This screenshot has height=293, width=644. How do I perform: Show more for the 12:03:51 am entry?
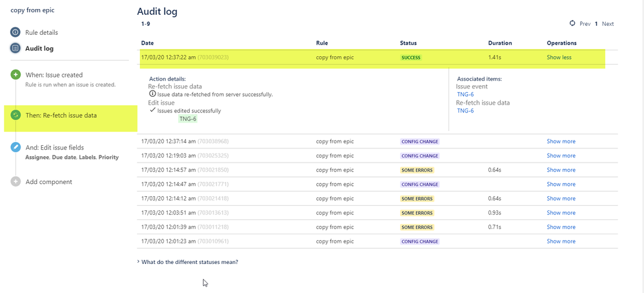(x=561, y=213)
